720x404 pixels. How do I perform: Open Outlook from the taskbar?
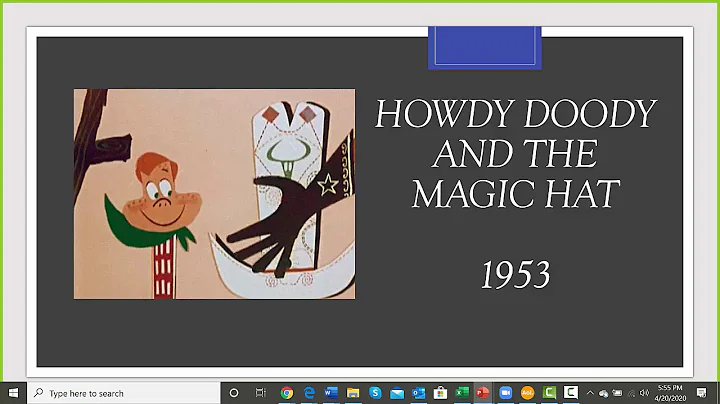point(419,393)
